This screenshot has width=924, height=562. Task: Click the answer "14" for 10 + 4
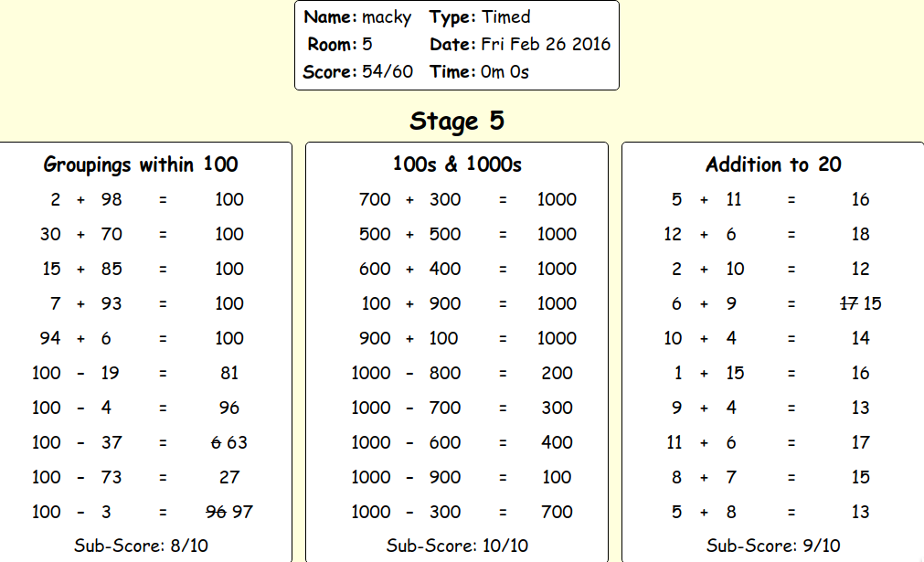[x=860, y=338]
